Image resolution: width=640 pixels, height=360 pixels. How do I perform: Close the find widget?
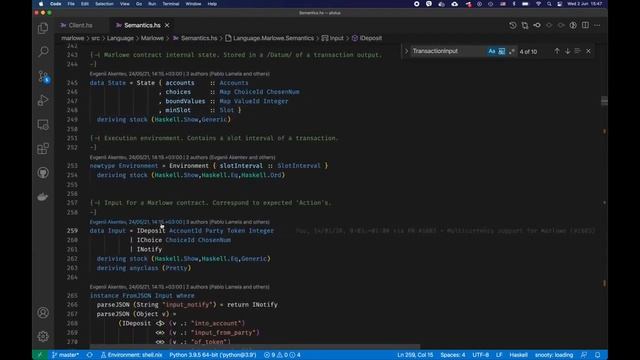coord(588,51)
